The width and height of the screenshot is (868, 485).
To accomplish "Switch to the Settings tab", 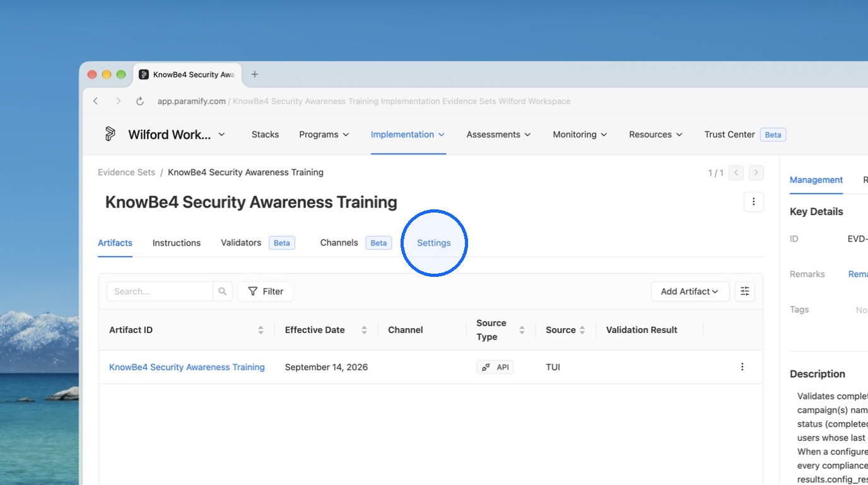I will 434,243.
